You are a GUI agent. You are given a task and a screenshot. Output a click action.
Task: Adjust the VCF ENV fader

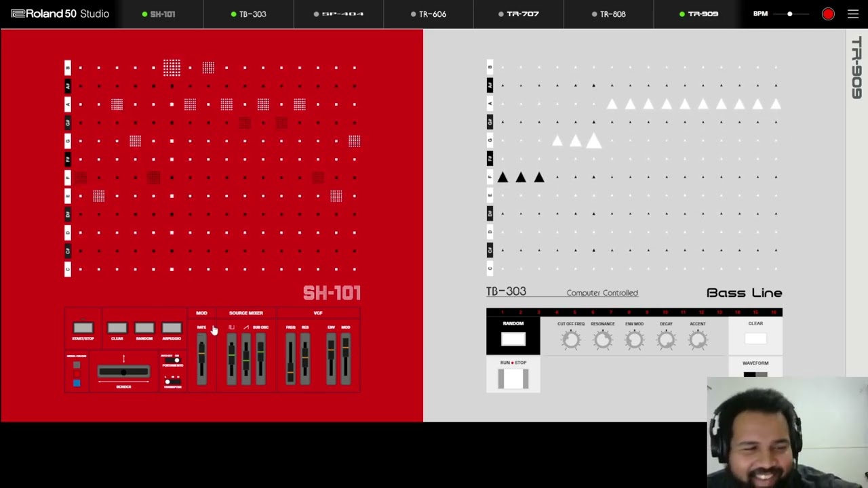331,359
